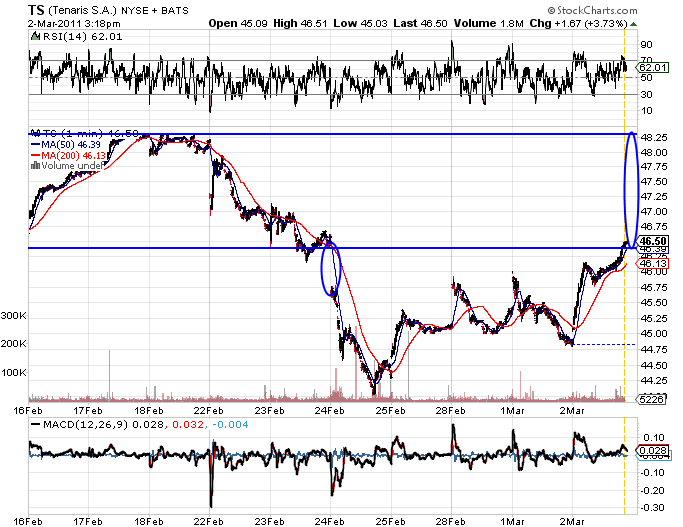Click the boxed 46.50 last-price tag
The image size is (683, 527).
[x=653, y=241]
